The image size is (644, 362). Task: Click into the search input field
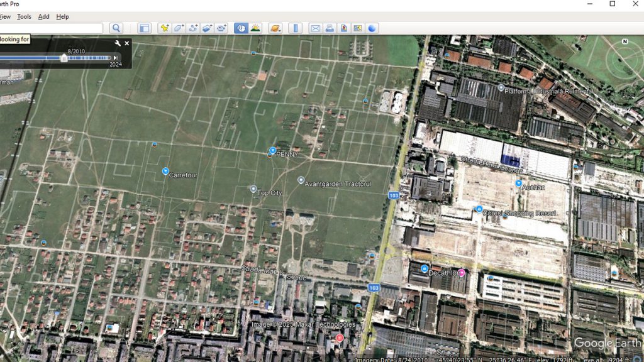[x=51, y=28]
